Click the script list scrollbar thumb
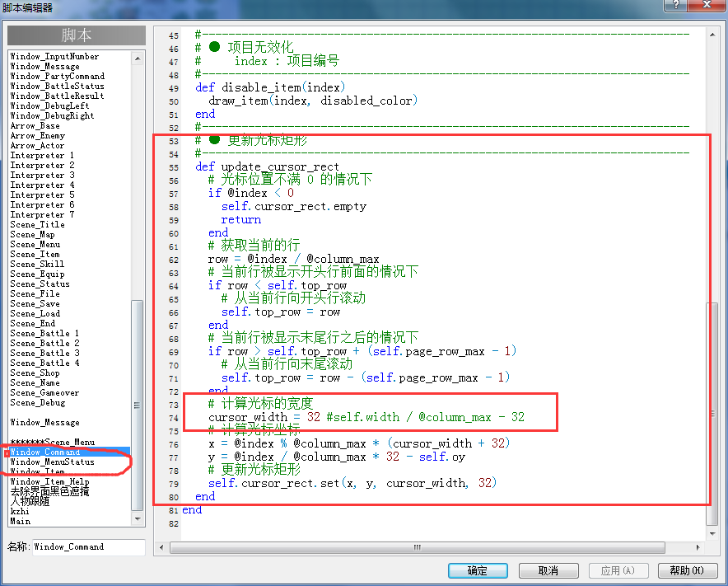728x586 pixels. point(138,406)
